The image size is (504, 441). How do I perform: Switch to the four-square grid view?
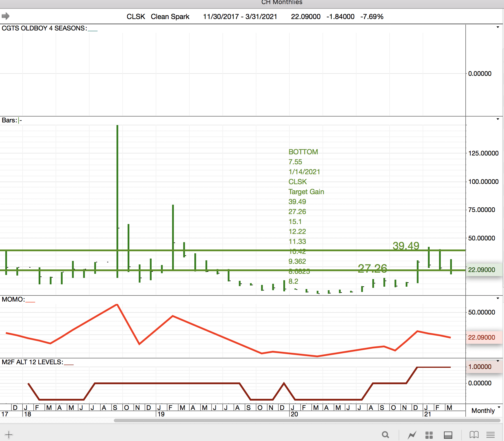pos(429,435)
